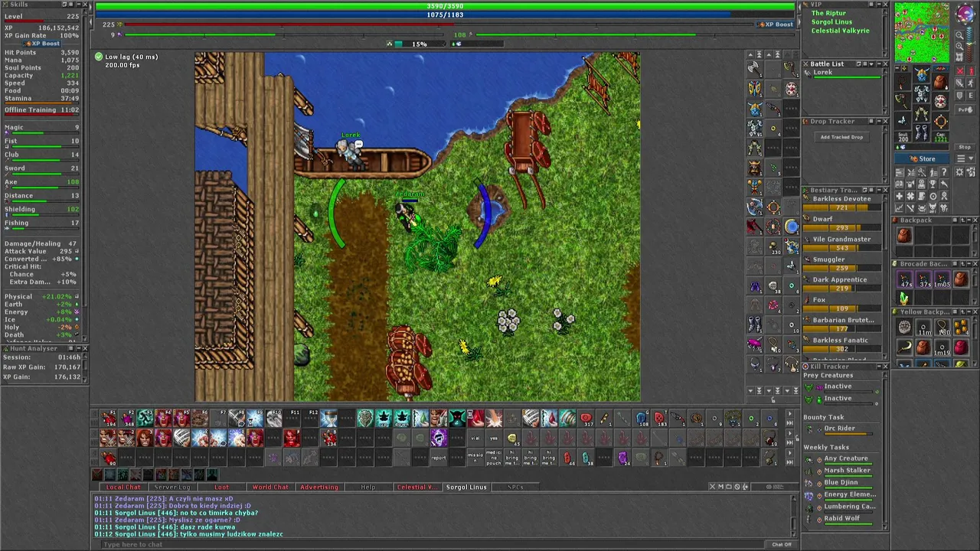Open the Server Log tab
The width and height of the screenshot is (980, 551).
172,487
